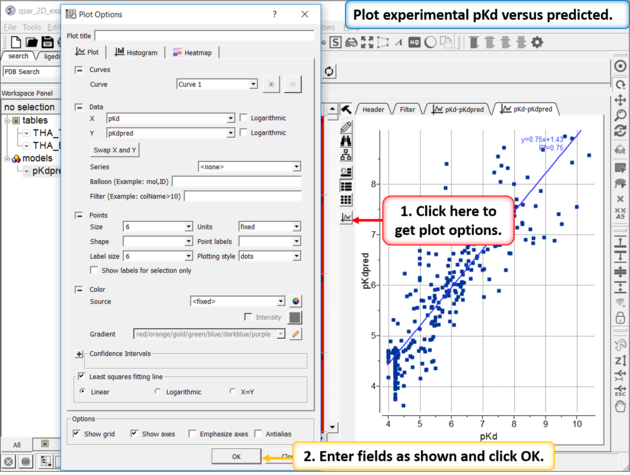This screenshot has height=475, width=630.
Task: Switch to the Heatmap tab
Action: [190, 52]
